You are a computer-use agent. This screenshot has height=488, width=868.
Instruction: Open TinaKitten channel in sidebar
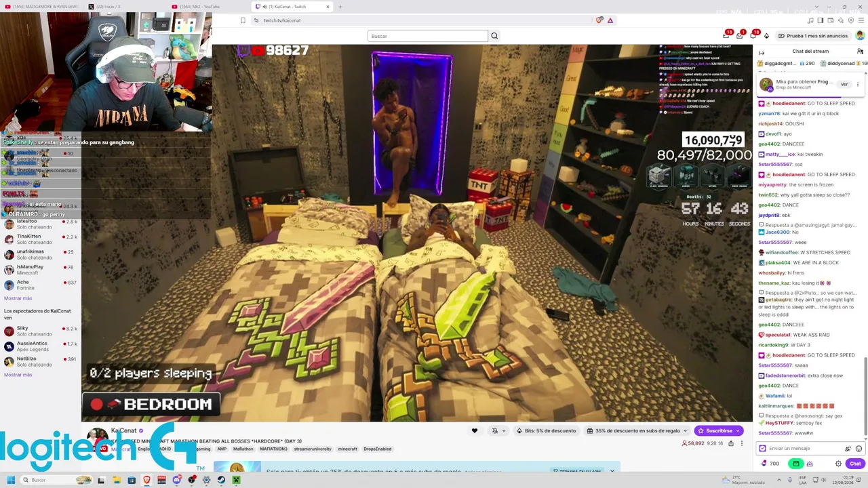(41, 239)
